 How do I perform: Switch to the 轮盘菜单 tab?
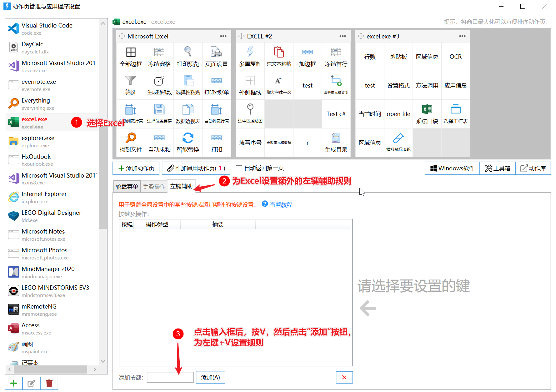click(x=127, y=186)
